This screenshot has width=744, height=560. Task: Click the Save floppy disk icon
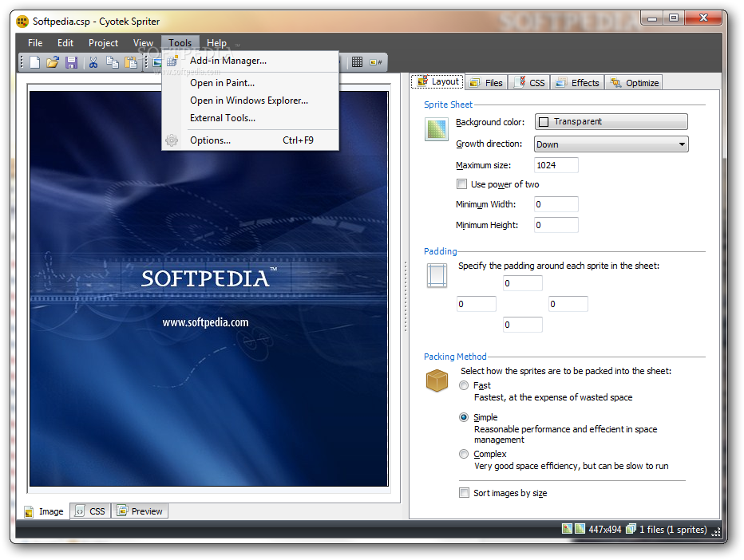[71, 62]
